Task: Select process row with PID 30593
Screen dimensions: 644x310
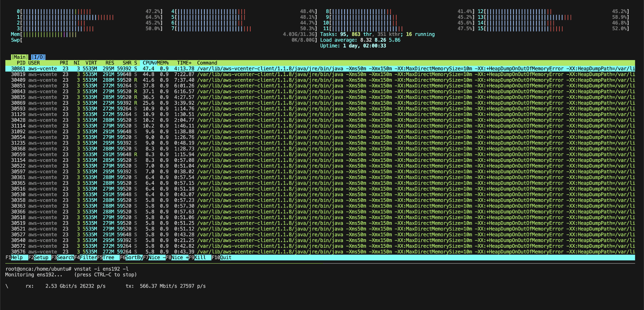Action: [320, 108]
